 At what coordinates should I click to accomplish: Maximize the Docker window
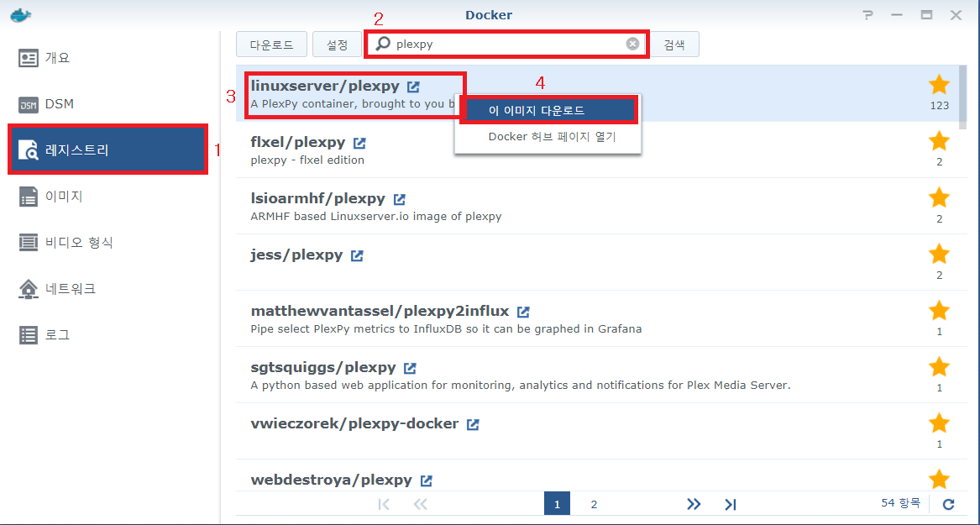(x=926, y=16)
